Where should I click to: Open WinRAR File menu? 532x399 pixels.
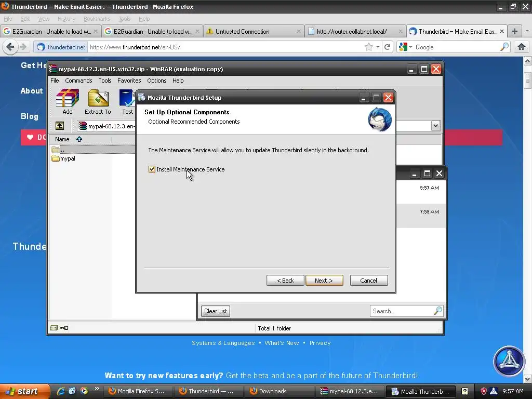(55, 81)
